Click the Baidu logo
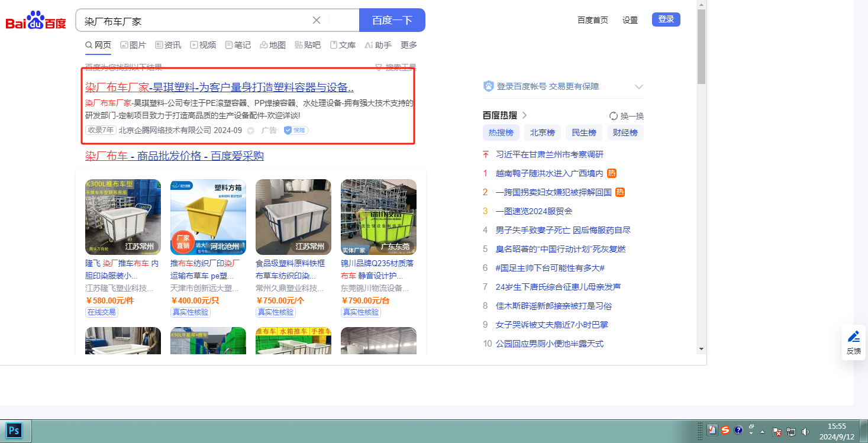 click(x=36, y=20)
